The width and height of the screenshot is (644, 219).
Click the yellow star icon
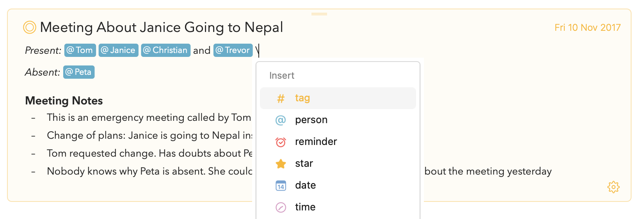(x=281, y=164)
